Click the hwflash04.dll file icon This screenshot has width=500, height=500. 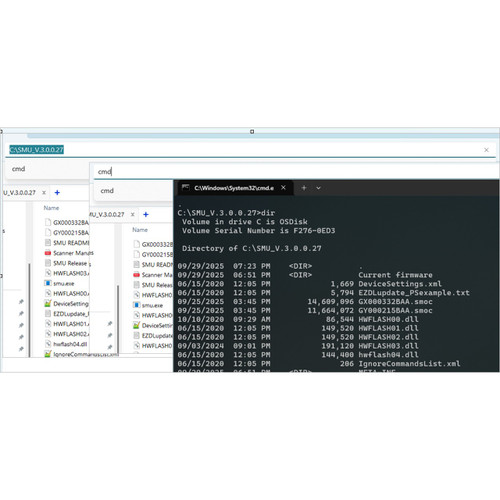pos(48,344)
